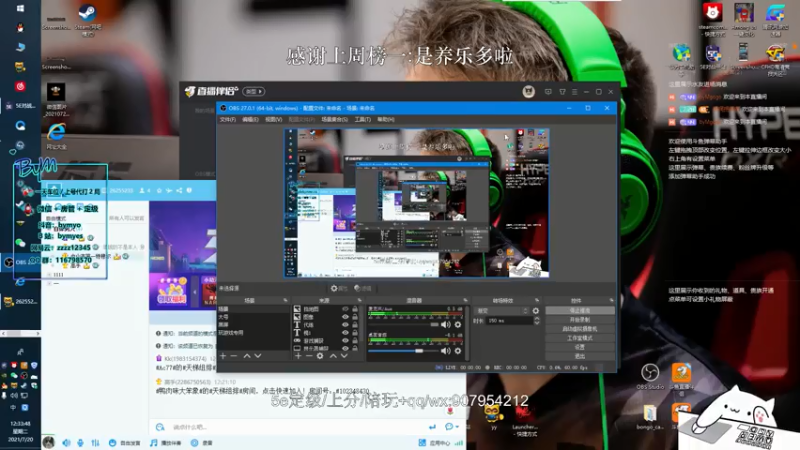This screenshot has width=800, height=450.
Task: Click the 停止推流 button in OBS controls
Action: coord(580,310)
